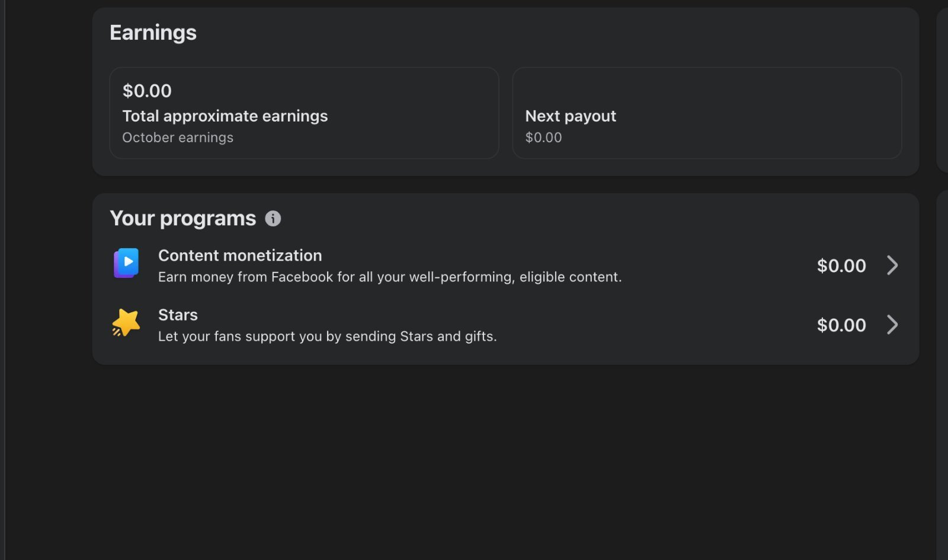Click the Content monetization play icon
This screenshot has width=948, height=560.
(126, 263)
